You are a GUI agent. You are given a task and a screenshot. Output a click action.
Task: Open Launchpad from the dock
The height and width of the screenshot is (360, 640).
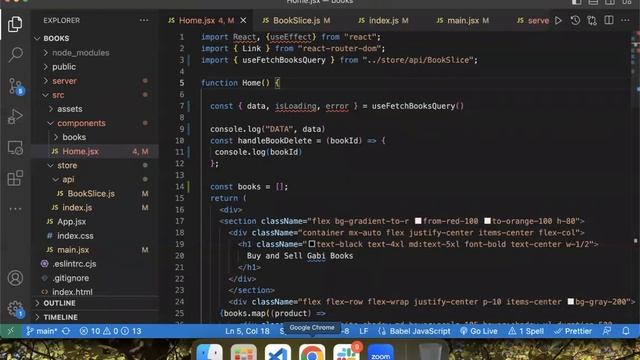[x=244, y=352]
